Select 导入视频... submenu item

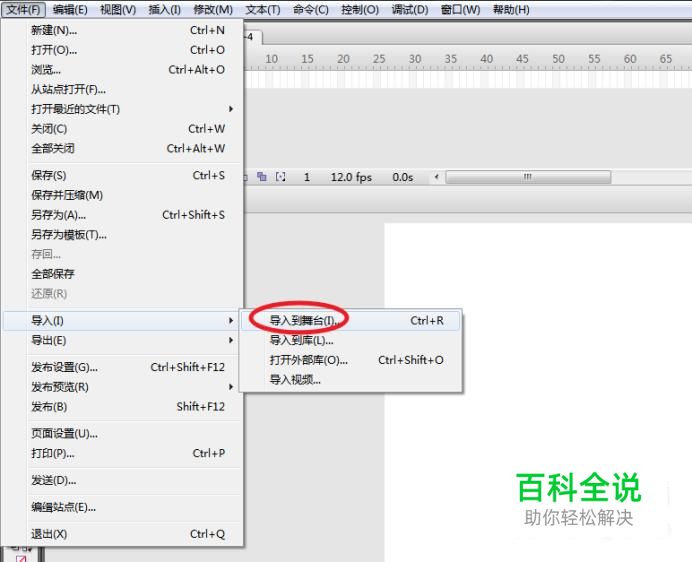click(351, 380)
